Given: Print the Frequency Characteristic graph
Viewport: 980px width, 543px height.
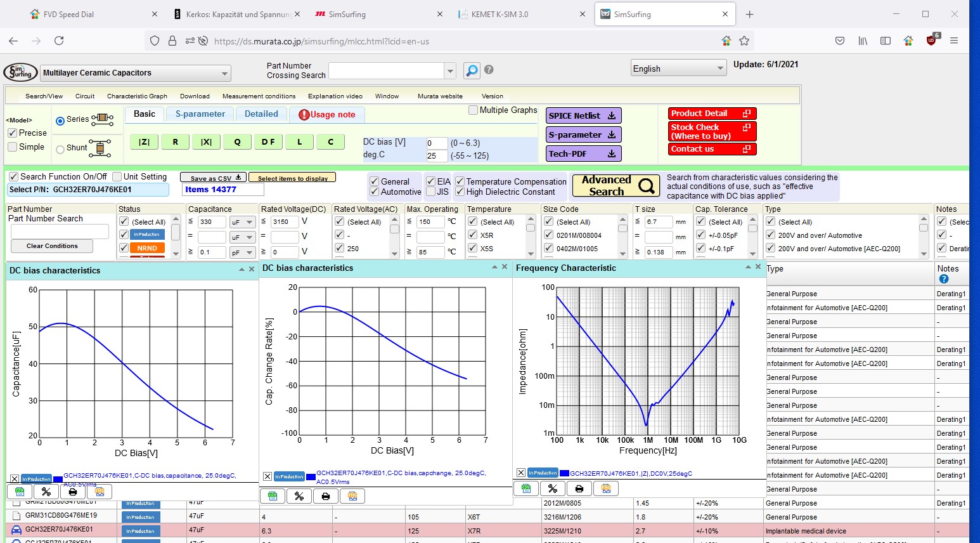Looking at the screenshot, I should [579, 488].
